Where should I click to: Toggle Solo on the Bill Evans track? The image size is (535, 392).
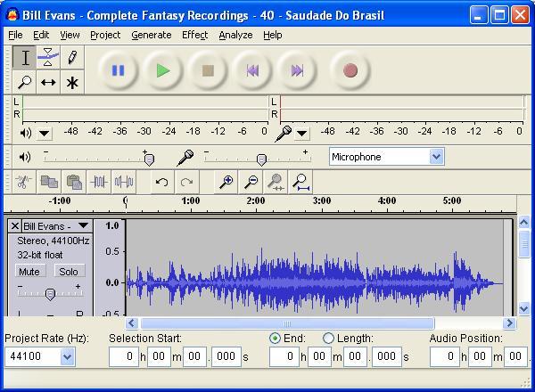click(69, 272)
